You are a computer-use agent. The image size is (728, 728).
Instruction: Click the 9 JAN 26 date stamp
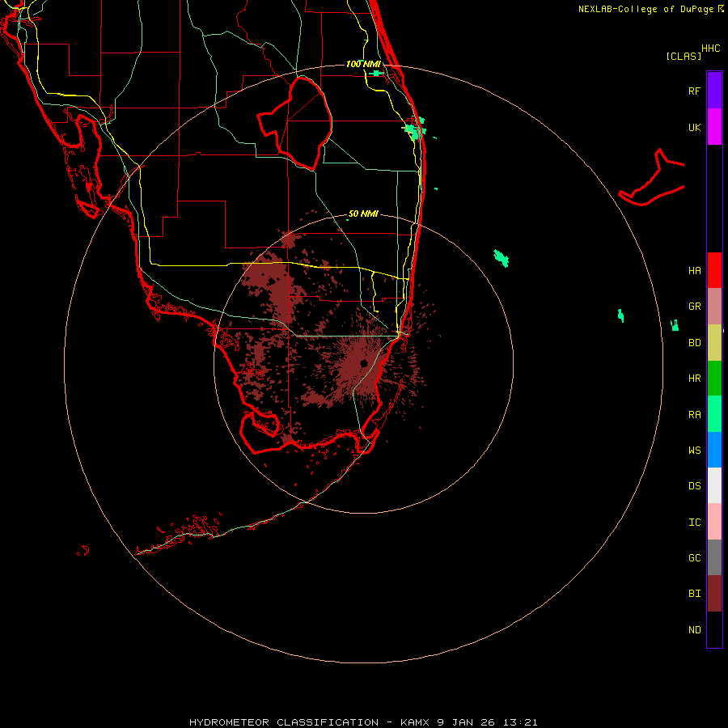[468, 722]
